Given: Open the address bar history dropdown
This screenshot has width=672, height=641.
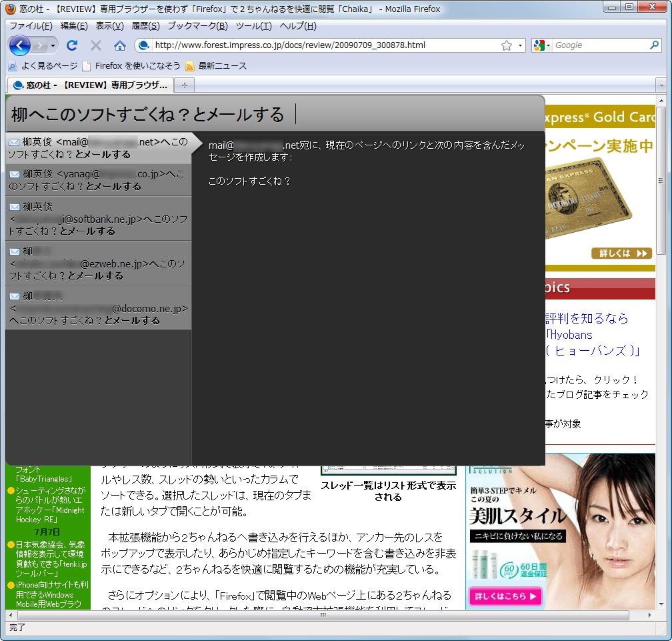Looking at the screenshot, I should tap(520, 45).
